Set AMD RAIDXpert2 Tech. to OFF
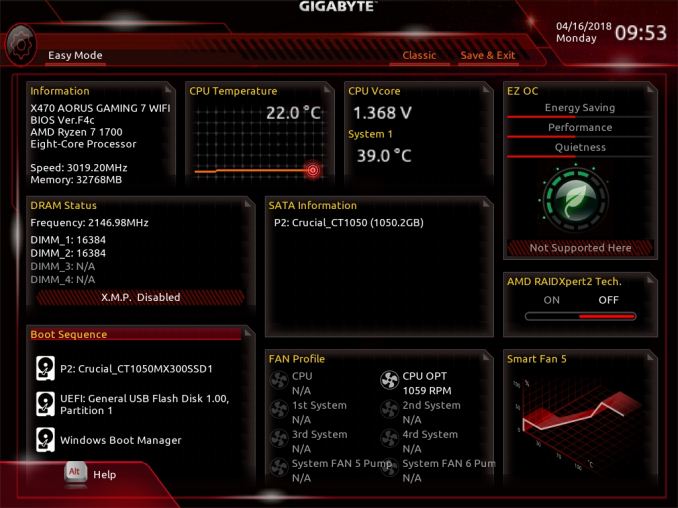The width and height of the screenshot is (678, 508). [x=608, y=300]
